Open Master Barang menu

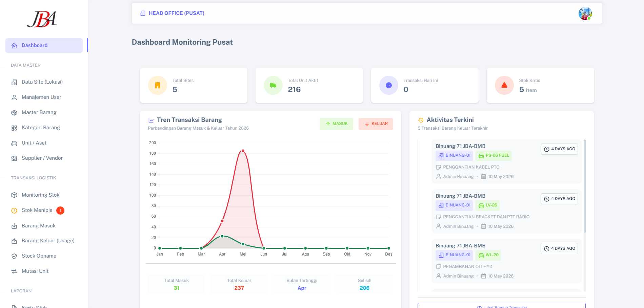(x=39, y=112)
